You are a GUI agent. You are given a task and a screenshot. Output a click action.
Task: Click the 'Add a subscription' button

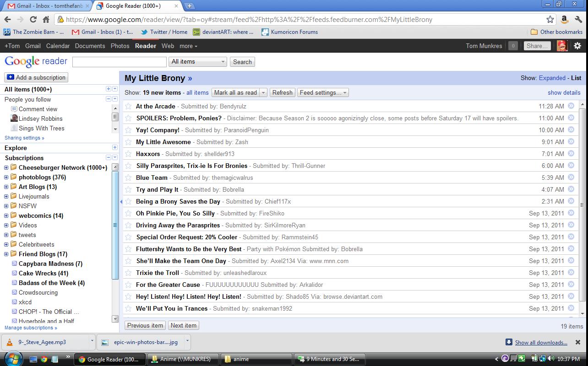pos(36,77)
